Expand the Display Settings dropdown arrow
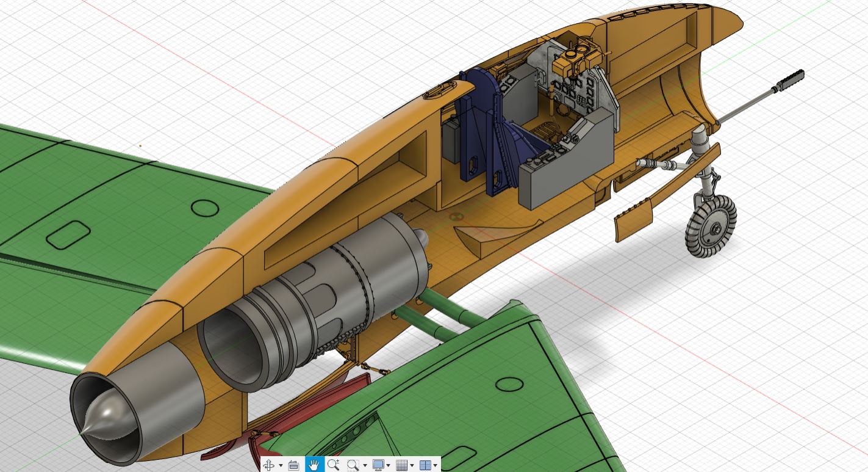 click(389, 466)
